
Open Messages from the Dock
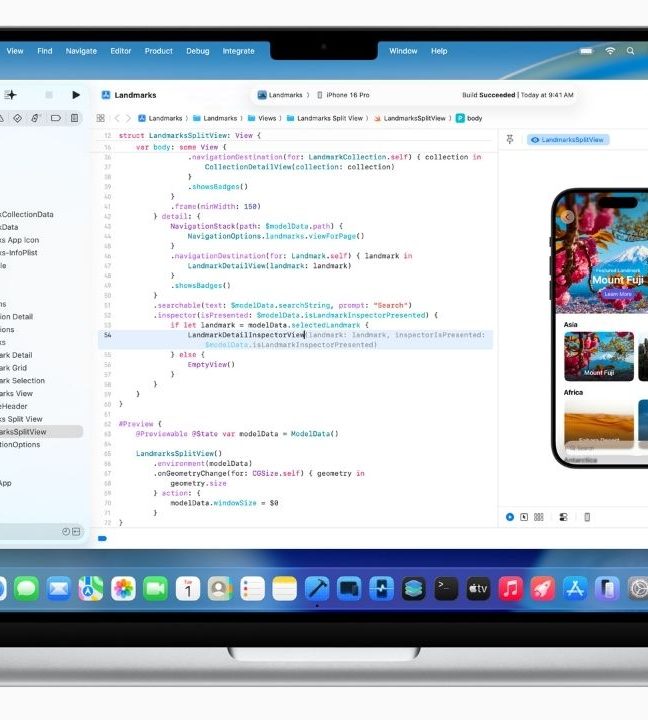click(x=26, y=588)
